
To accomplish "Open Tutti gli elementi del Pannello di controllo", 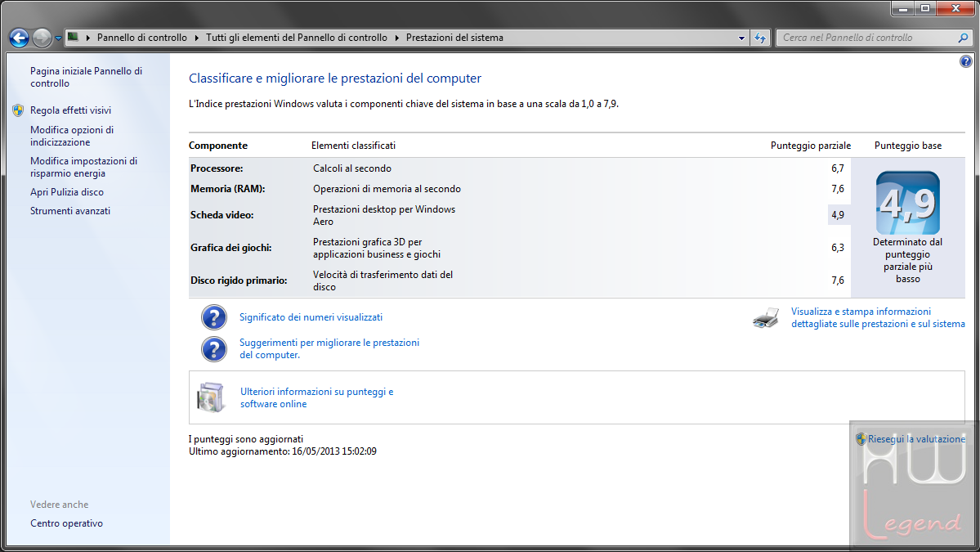I will 297,38.
